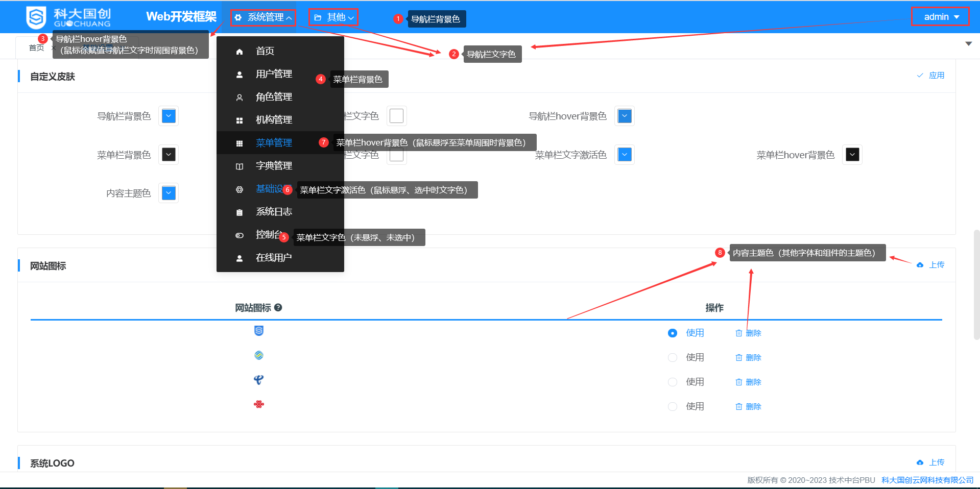Select 使用 radio for green globe icon
Screen dimensions: 980x489
[x=673, y=357]
